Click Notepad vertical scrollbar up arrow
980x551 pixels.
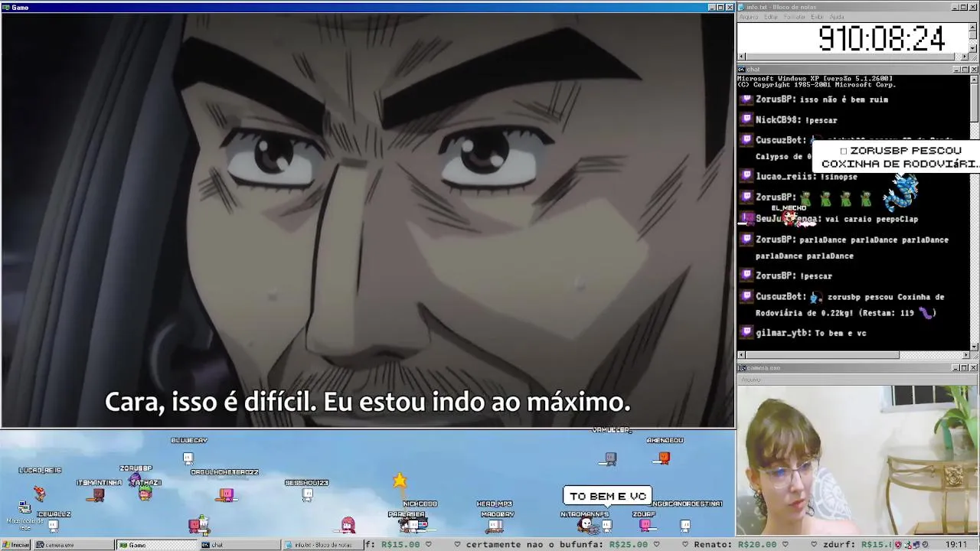[973, 28]
